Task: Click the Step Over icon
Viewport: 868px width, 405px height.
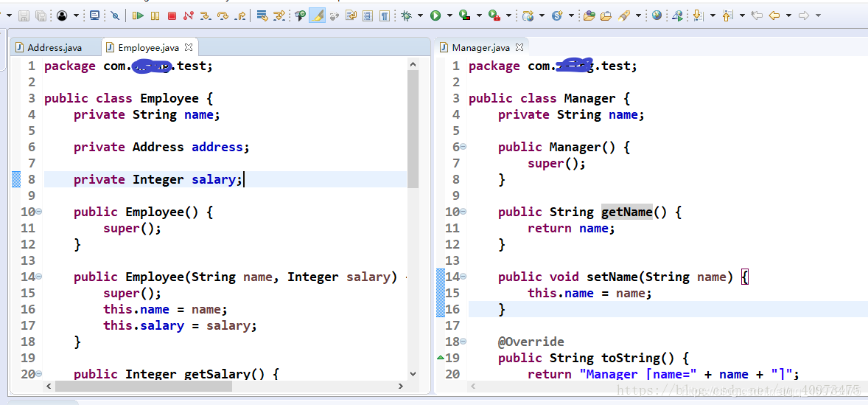Action: [x=223, y=16]
